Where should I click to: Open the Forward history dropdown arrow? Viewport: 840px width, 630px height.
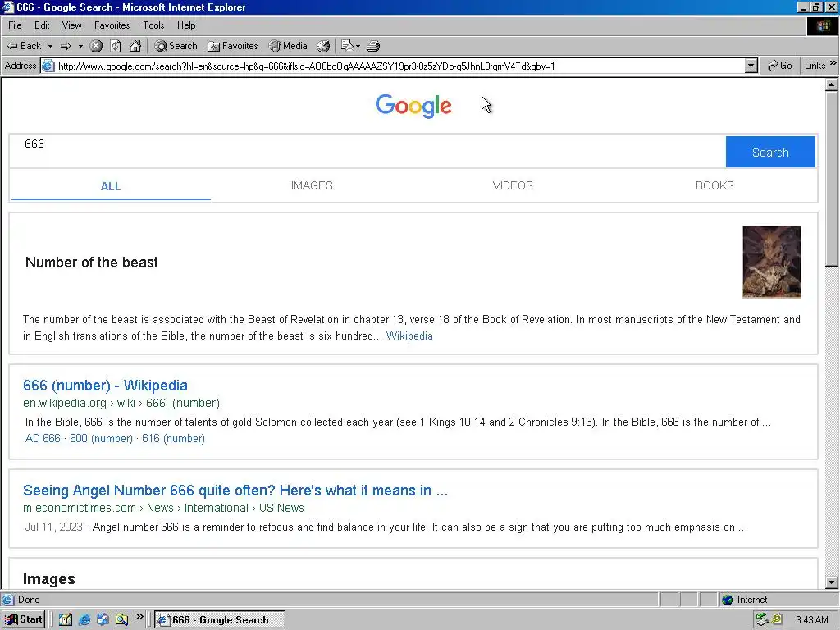[80, 46]
